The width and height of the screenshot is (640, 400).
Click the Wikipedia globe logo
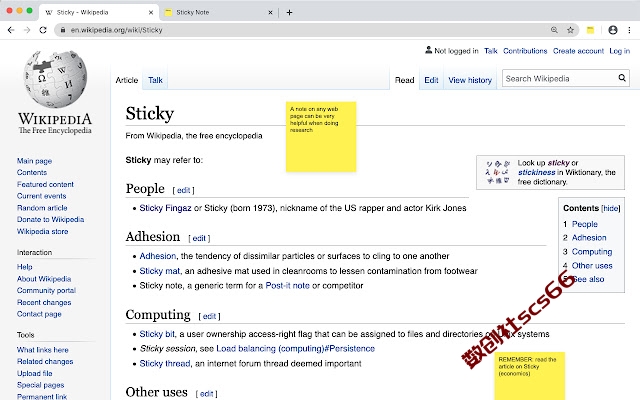point(55,79)
